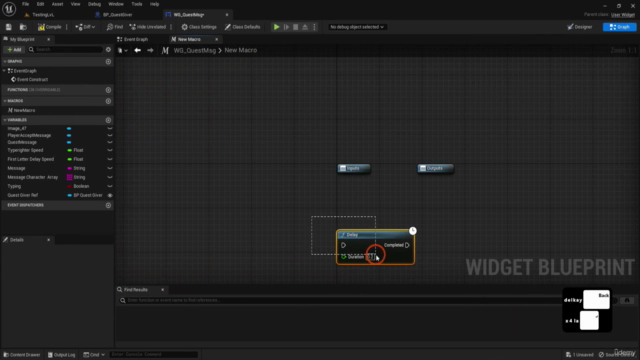The height and width of the screenshot is (360, 640).
Task: Collapse the Macros section
Action: 4,101
